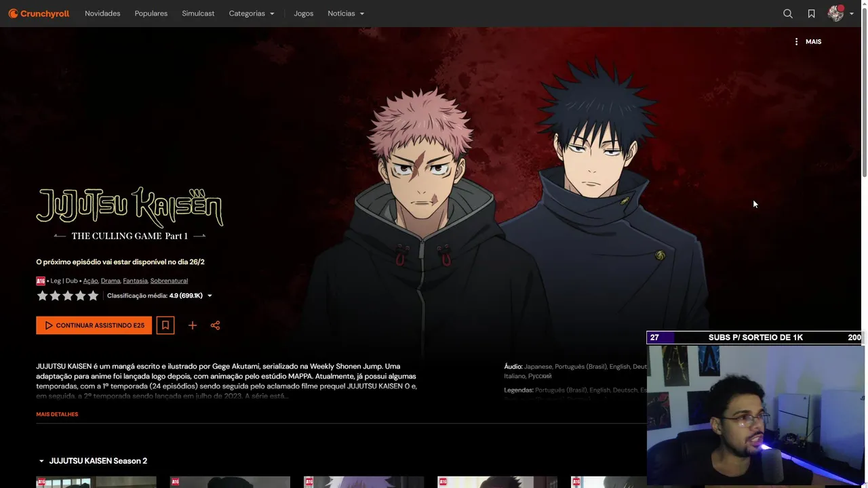Click the Legendas languages text

tap(575, 390)
